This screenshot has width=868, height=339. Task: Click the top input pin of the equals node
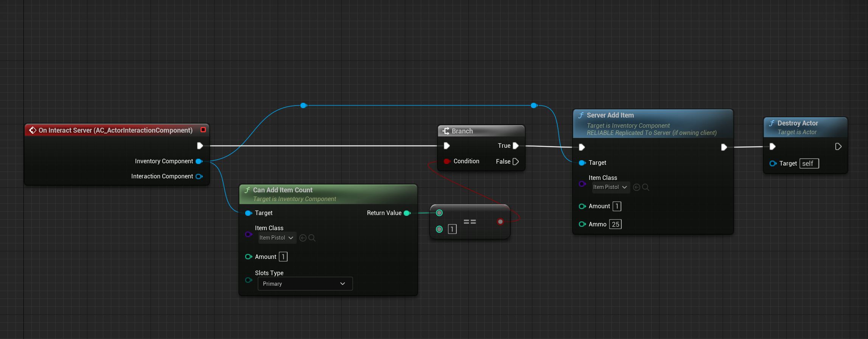pos(439,213)
